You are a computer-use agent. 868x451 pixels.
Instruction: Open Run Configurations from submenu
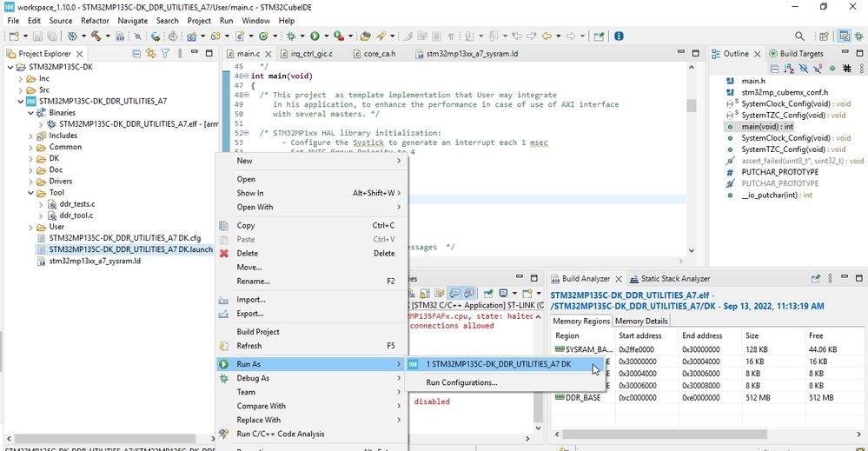[505, 382]
